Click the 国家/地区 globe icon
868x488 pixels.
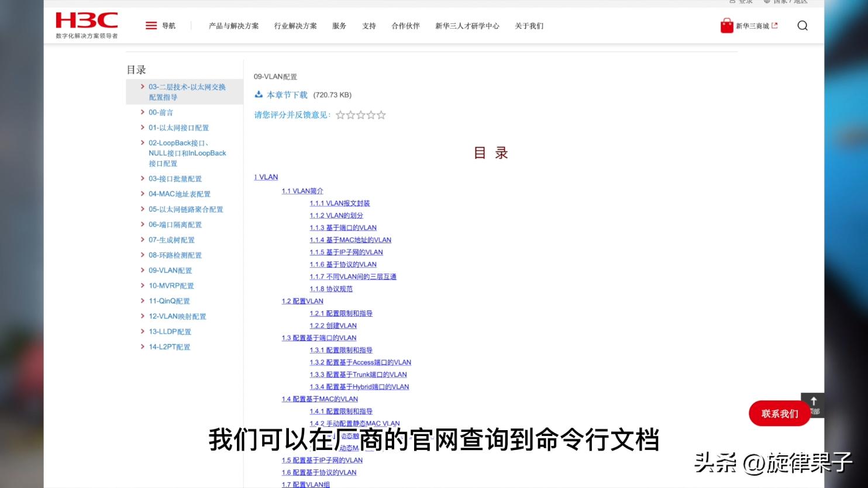(767, 2)
